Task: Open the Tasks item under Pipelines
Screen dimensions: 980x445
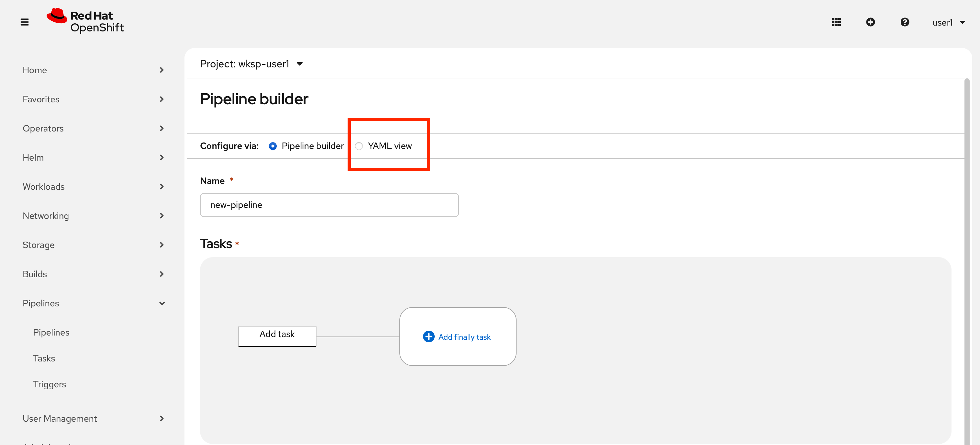Action: pos(44,358)
